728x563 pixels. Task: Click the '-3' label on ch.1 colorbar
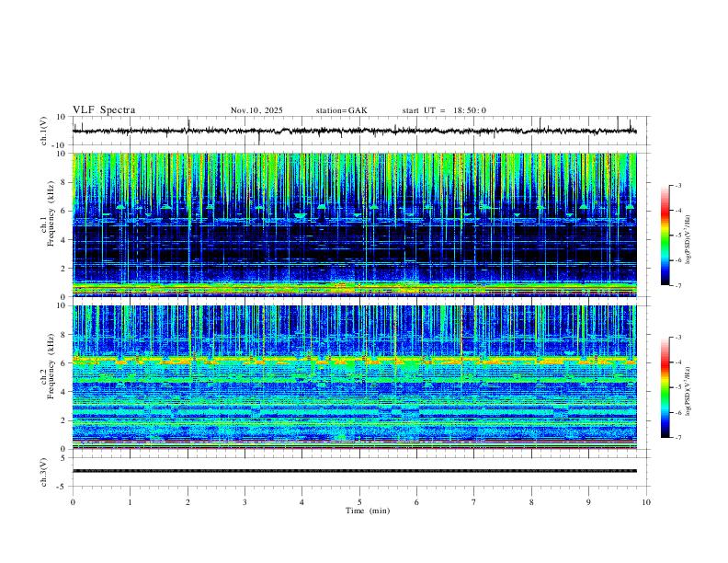(x=678, y=185)
